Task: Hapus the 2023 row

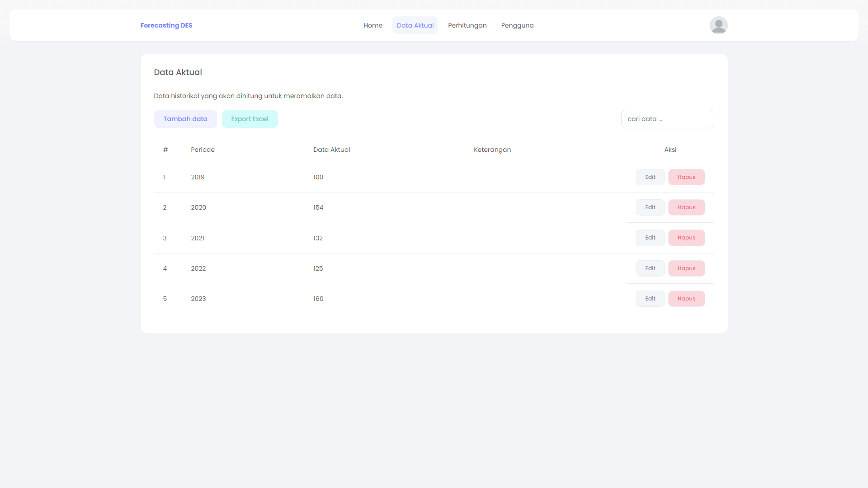Action: (x=686, y=299)
